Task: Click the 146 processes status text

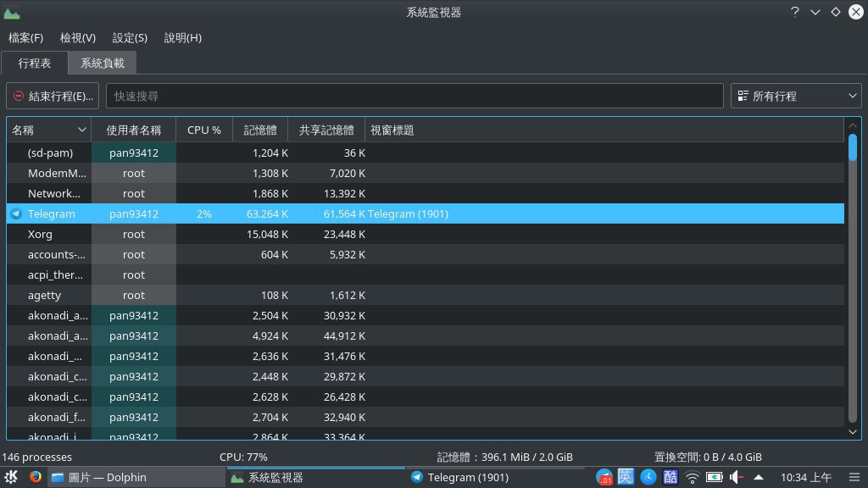Action: click(37, 457)
